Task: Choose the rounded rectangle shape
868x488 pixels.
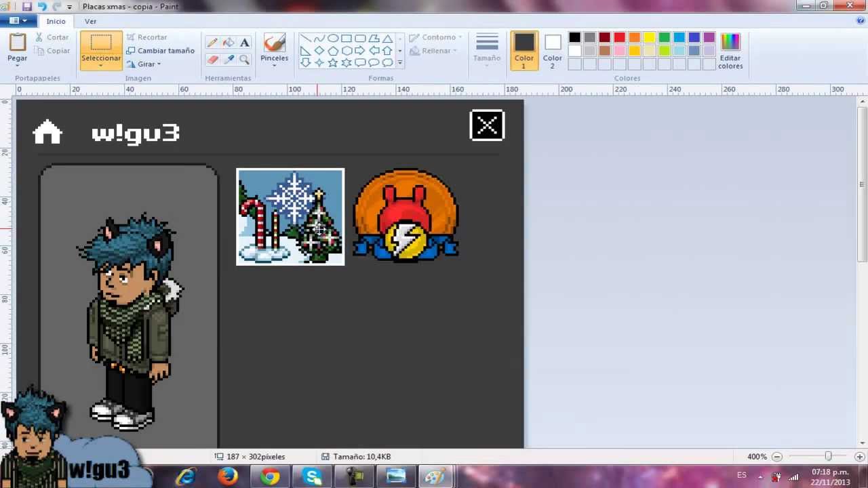Action: pyautogui.click(x=360, y=39)
